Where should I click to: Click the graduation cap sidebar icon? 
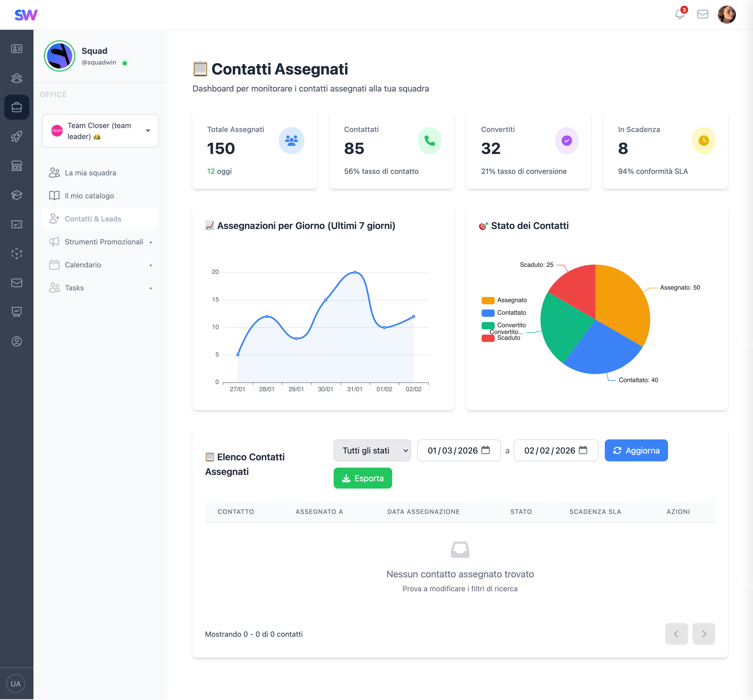(x=17, y=195)
